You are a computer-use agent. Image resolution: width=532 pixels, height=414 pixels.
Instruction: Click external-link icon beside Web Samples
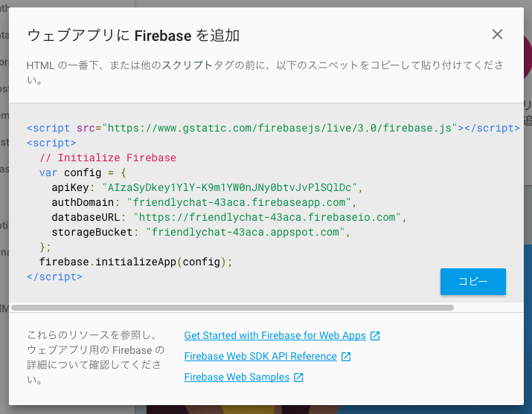pos(298,378)
